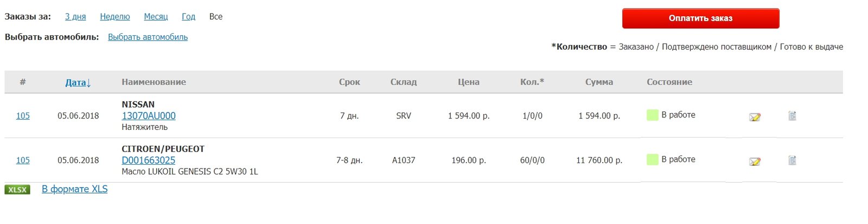Click the green XLSX file icon
This screenshot has width=868, height=224.
(x=17, y=190)
